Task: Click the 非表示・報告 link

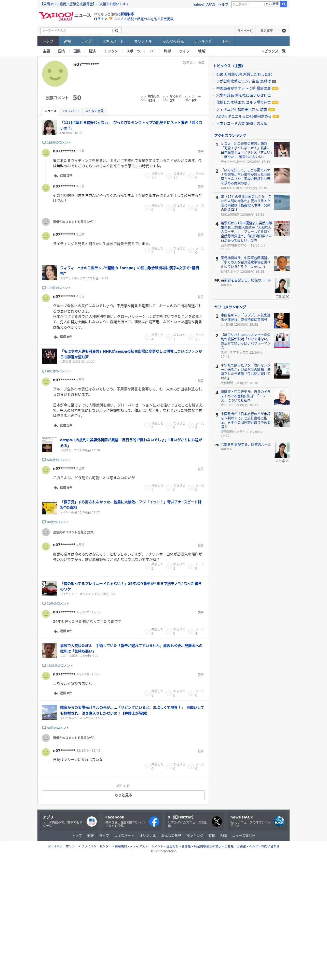Action: [x=193, y=62]
